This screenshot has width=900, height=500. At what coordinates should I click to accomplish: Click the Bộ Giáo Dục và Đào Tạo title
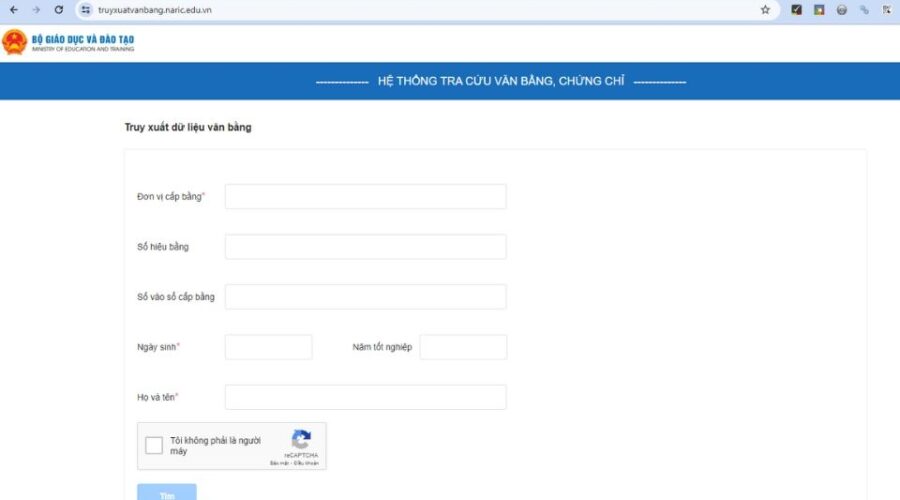coord(83,40)
